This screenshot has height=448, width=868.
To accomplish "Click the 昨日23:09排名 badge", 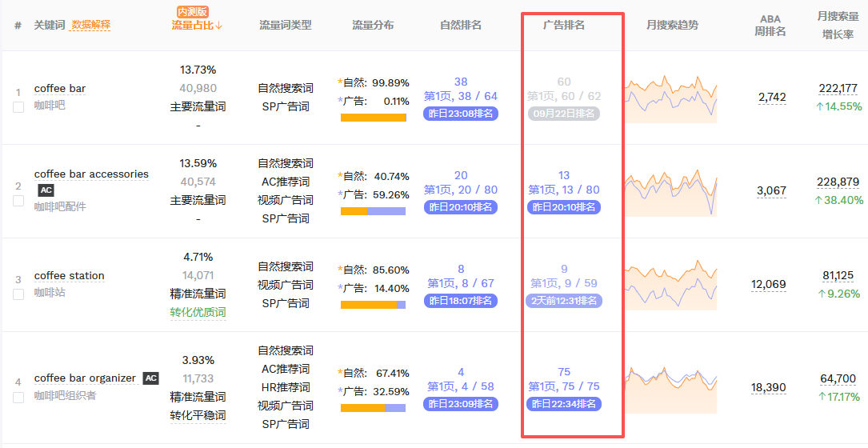I will tap(461, 404).
